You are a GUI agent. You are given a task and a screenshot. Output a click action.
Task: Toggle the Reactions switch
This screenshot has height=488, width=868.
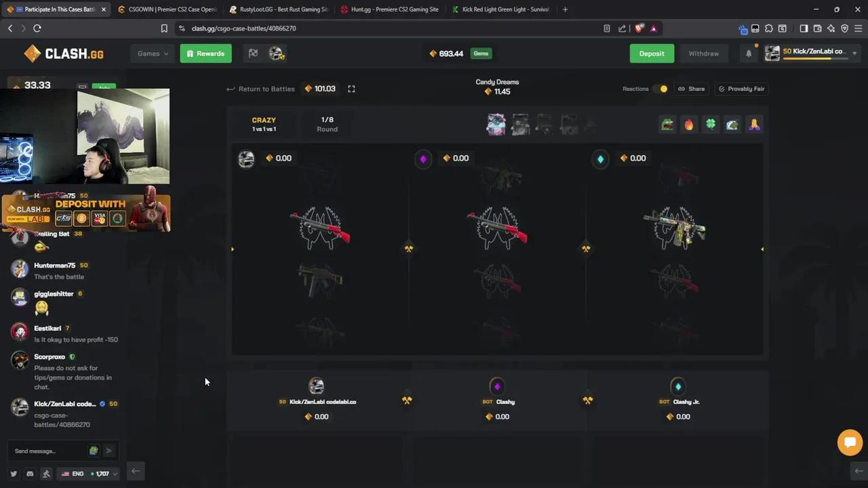(x=660, y=89)
